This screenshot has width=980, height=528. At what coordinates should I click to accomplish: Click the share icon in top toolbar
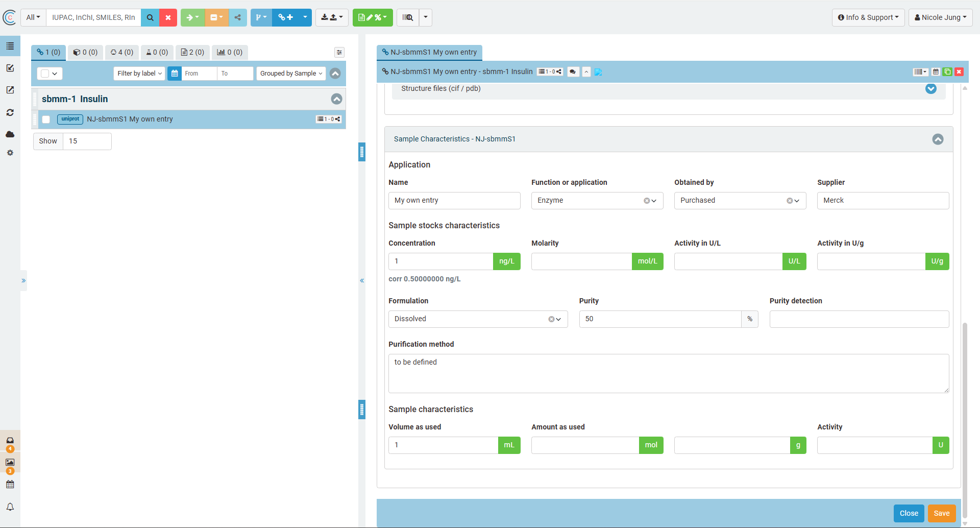pyautogui.click(x=238, y=17)
